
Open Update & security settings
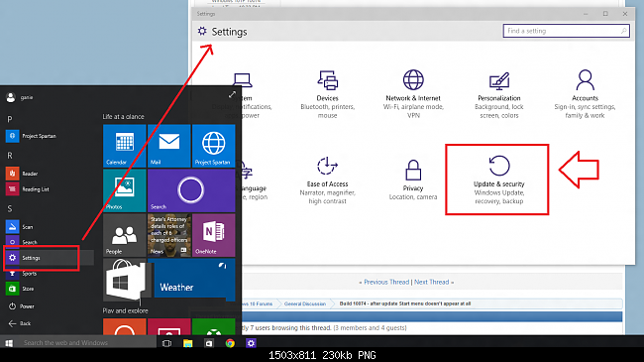coord(498,181)
